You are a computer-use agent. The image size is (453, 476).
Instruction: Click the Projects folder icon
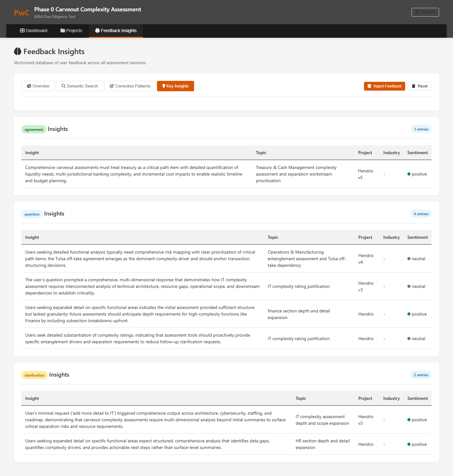click(x=62, y=31)
